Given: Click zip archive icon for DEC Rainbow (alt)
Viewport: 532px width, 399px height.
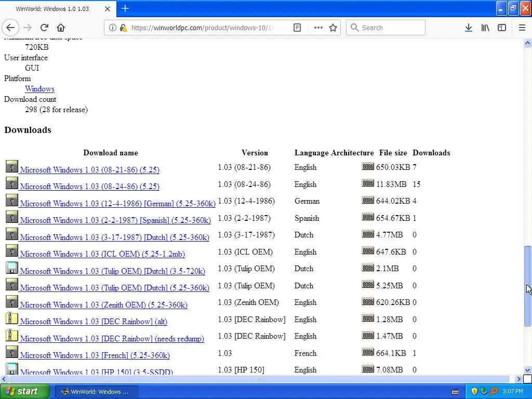Looking at the screenshot, I should click(x=12, y=318).
